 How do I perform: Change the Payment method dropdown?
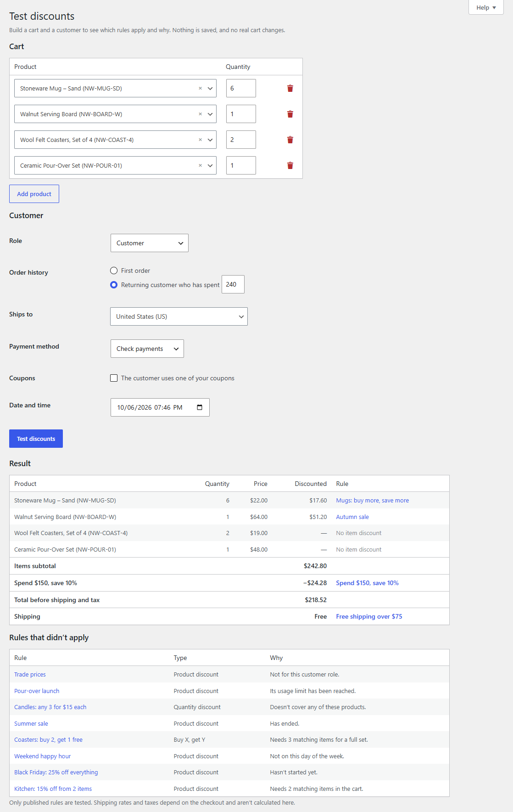pyautogui.click(x=147, y=349)
